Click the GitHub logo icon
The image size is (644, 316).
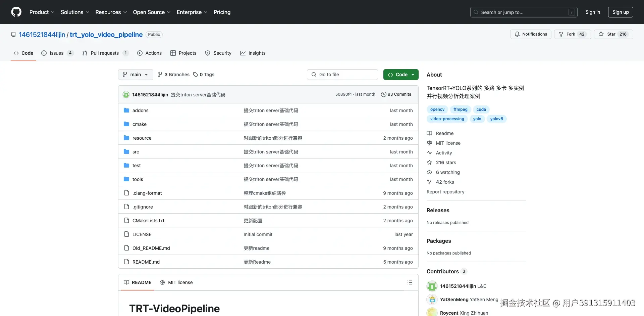(x=16, y=12)
